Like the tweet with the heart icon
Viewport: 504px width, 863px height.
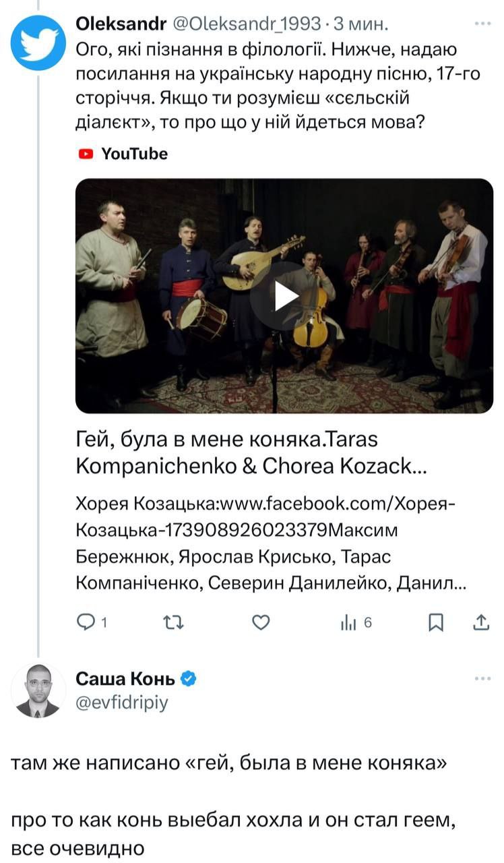(261, 622)
